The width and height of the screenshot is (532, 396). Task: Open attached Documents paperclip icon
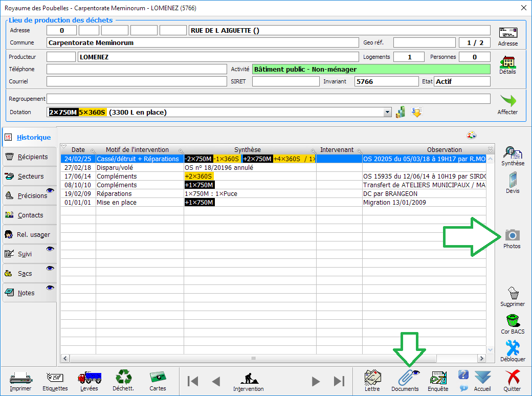[x=405, y=379]
